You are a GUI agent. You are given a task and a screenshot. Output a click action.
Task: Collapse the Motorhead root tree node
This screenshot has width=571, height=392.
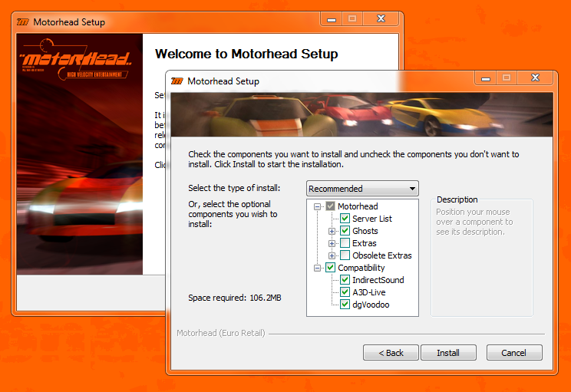318,206
